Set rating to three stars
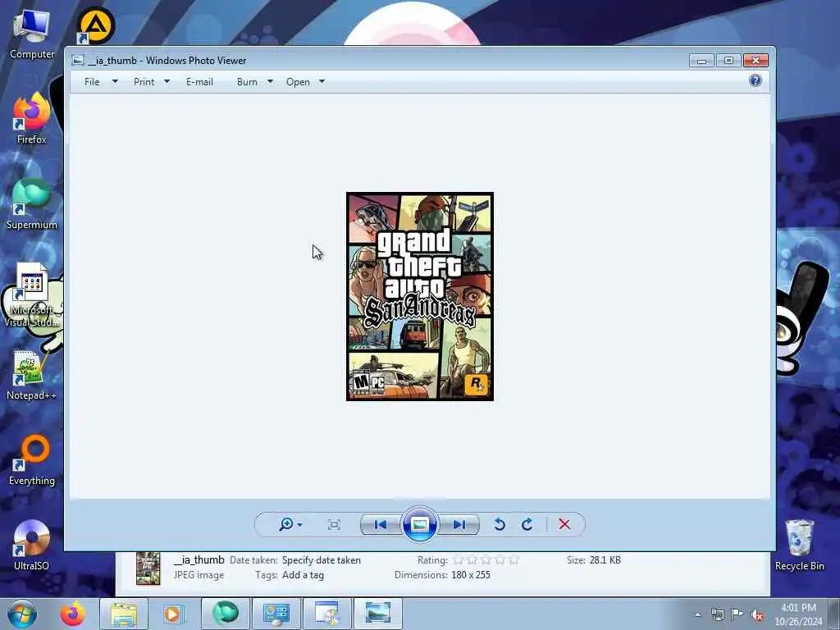This screenshot has height=630, width=840. coord(486,560)
